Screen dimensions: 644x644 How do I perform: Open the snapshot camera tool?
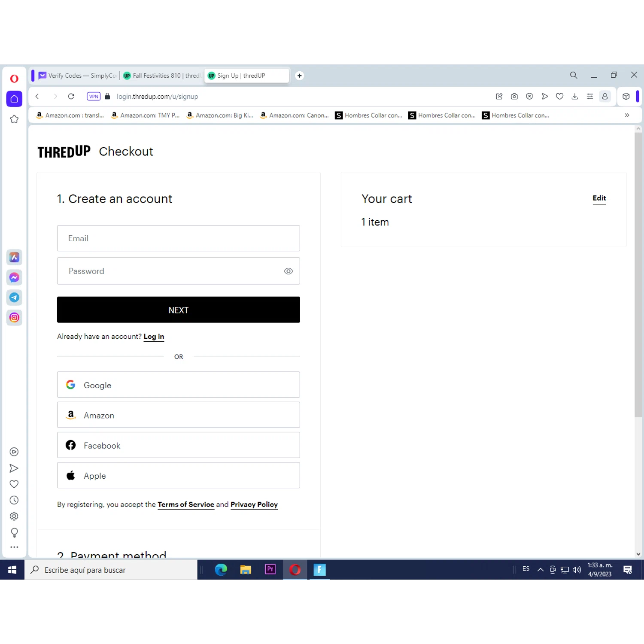[514, 97]
